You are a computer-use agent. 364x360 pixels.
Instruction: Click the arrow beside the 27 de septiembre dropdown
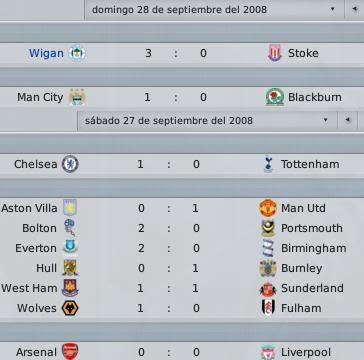coord(347,120)
